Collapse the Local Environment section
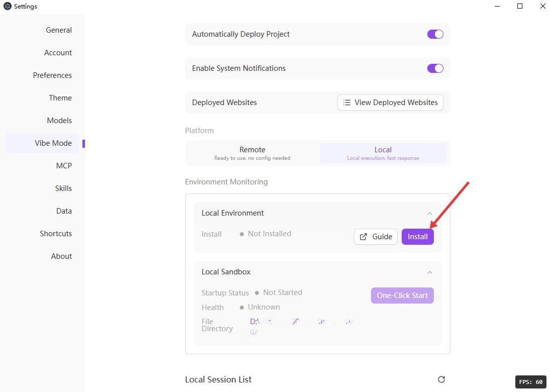 pos(430,213)
